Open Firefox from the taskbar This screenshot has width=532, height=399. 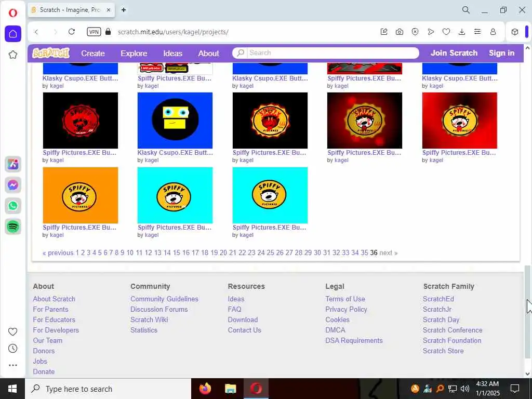tap(205, 389)
